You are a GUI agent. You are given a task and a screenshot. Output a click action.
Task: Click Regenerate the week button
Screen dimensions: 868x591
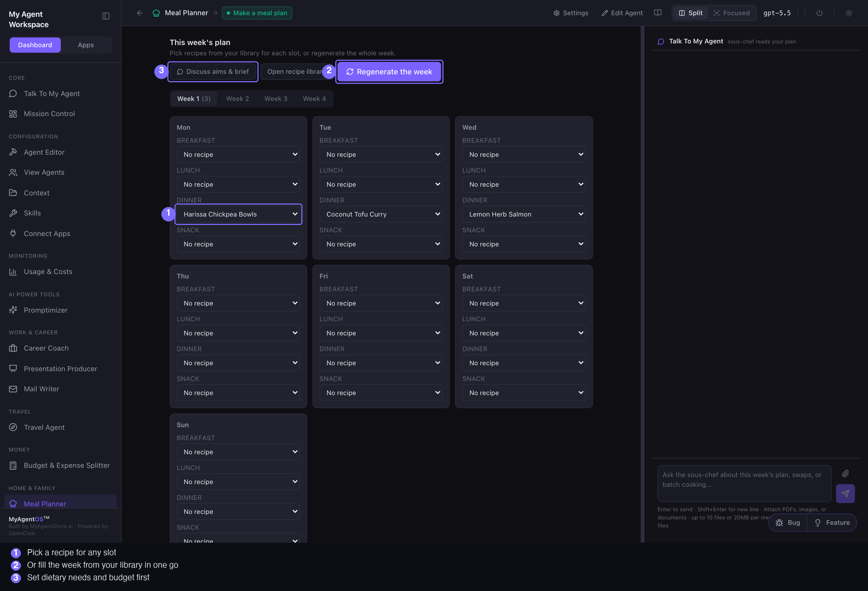389,72
